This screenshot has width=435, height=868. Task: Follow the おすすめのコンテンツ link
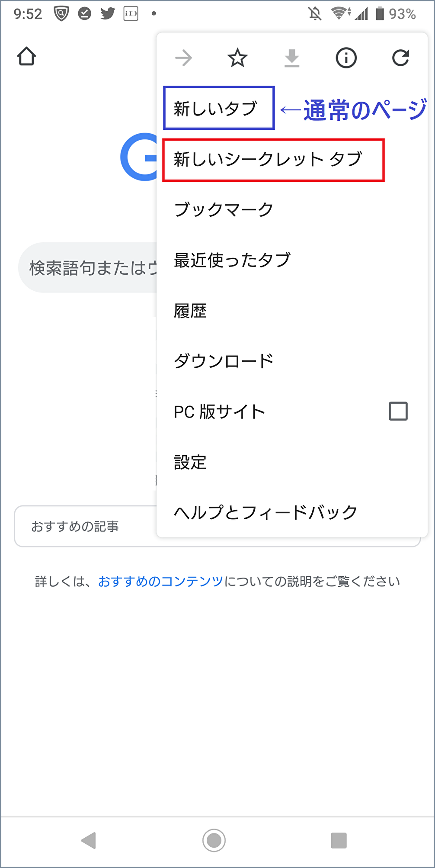160,582
